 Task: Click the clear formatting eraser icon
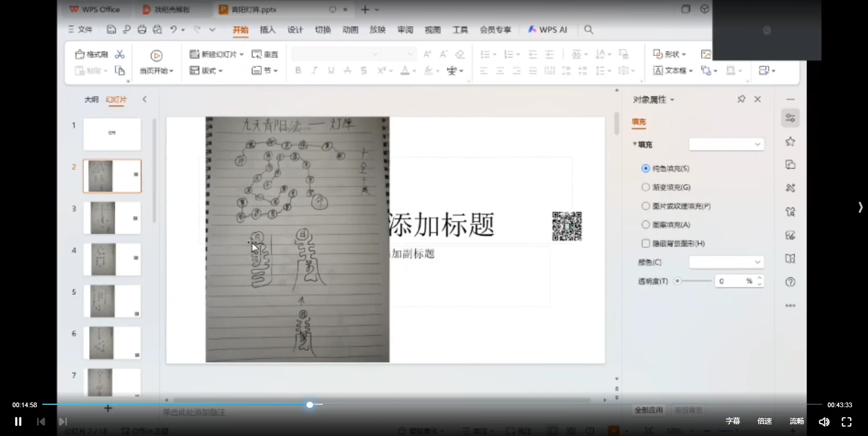pyautogui.click(x=460, y=54)
